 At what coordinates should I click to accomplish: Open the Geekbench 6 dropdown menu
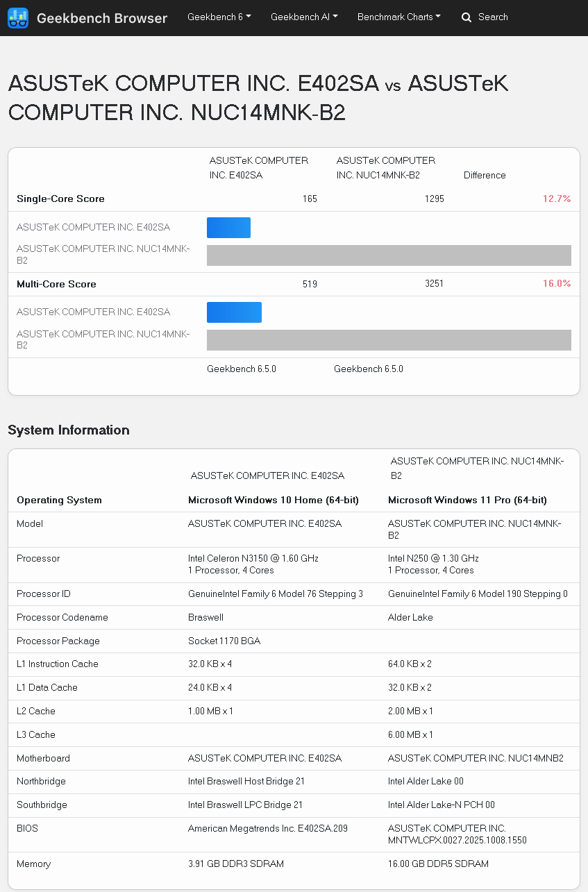coord(219,17)
